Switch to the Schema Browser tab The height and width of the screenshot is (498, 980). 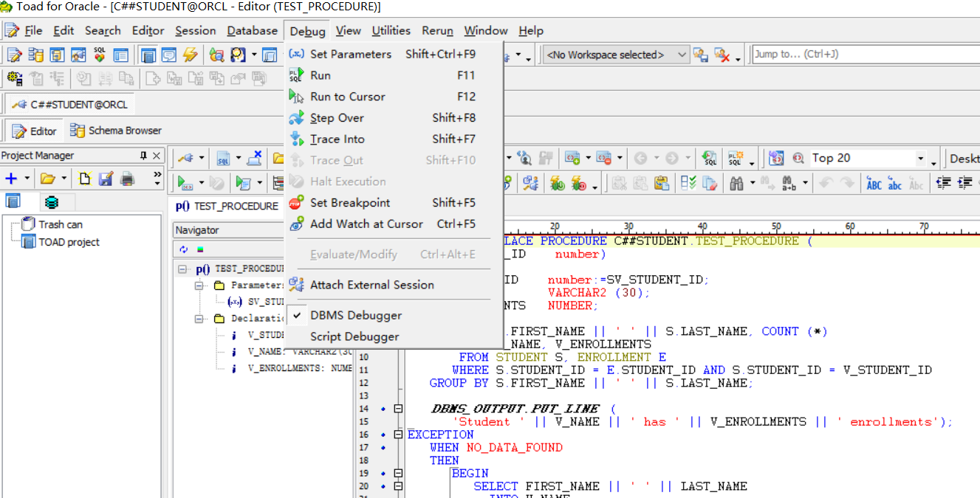click(116, 131)
